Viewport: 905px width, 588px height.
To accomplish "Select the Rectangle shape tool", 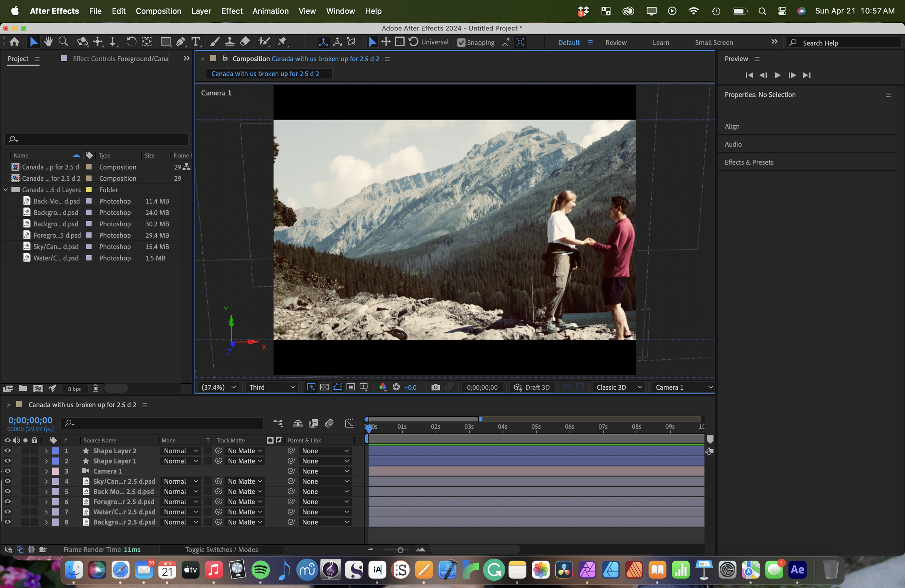I will click(165, 42).
